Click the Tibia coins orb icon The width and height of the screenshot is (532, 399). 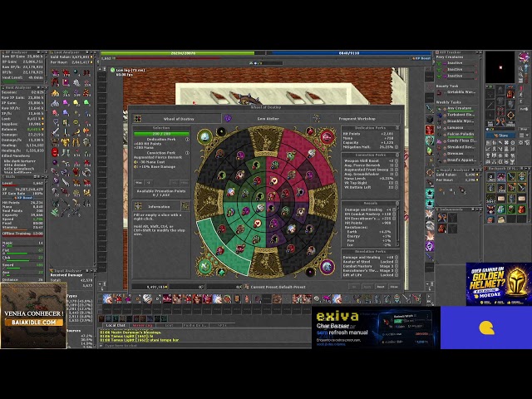pos(524,57)
